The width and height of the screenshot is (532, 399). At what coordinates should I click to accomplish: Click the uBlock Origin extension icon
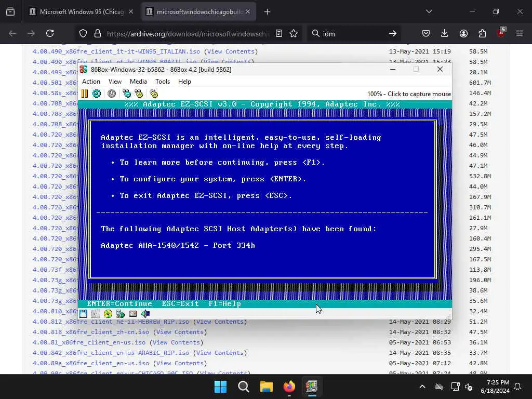point(501,33)
